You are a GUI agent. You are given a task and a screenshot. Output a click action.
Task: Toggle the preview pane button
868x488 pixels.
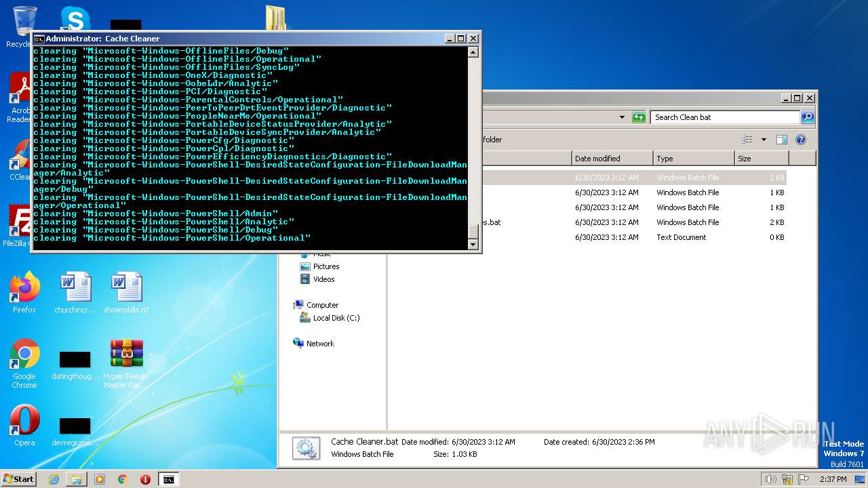coord(781,140)
